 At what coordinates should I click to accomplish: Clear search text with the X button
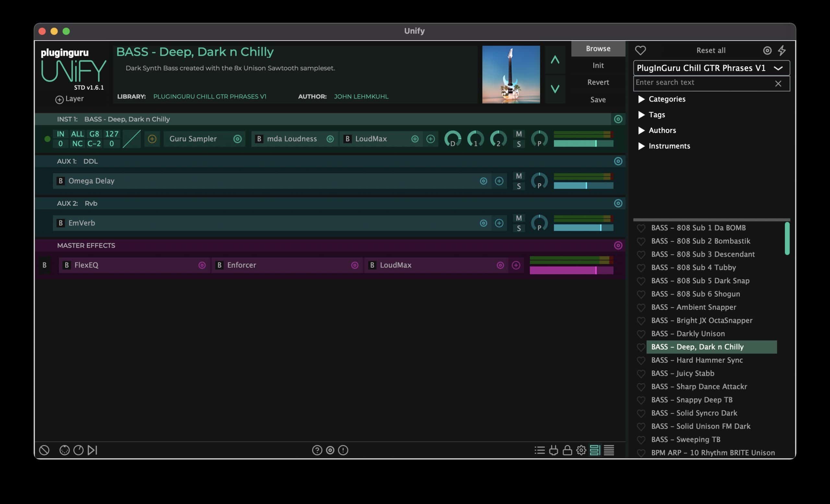click(778, 84)
